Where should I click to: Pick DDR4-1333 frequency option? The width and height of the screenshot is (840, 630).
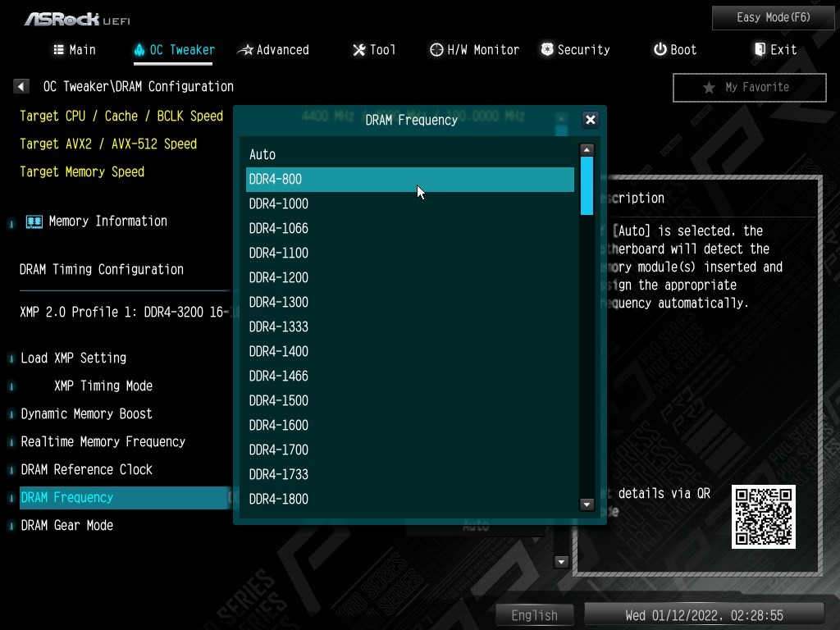pos(279,326)
